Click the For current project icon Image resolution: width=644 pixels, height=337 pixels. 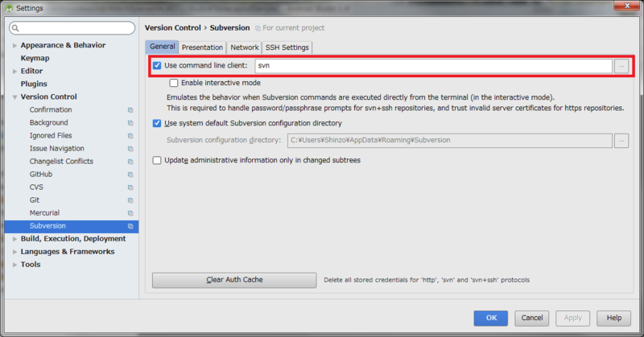(258, 28)
